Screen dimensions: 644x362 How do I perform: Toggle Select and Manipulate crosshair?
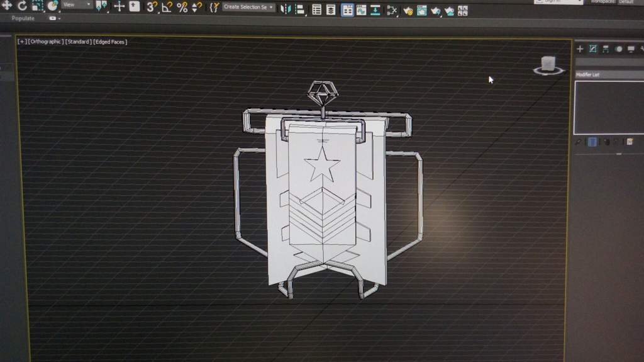119,6
